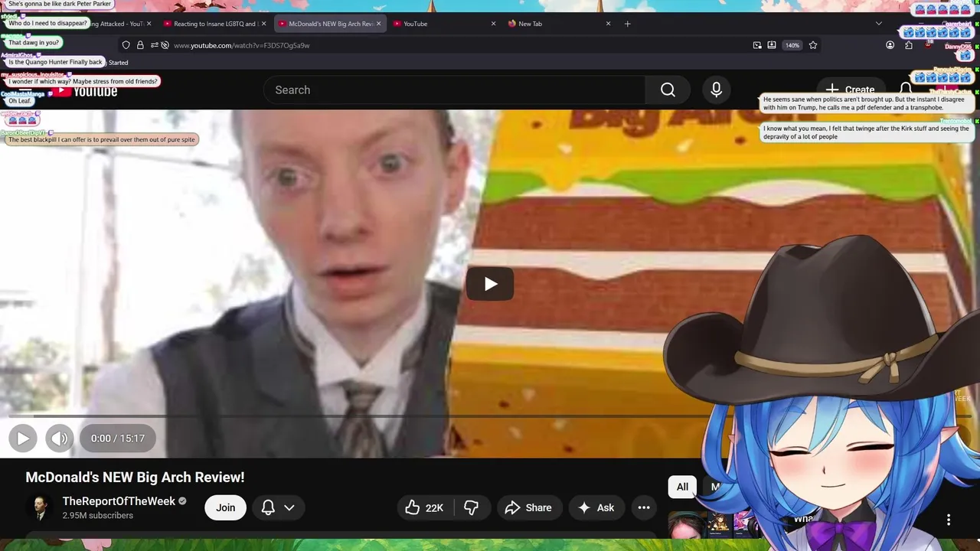Click the download icon left of zoom level
The width and height of the screenshot is (980, 551).
click(772, 45)
